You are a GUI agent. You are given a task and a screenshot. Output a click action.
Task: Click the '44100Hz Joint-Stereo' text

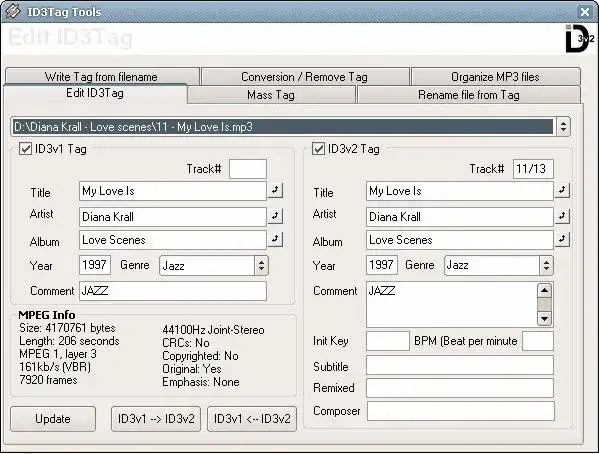click(213, 330)
